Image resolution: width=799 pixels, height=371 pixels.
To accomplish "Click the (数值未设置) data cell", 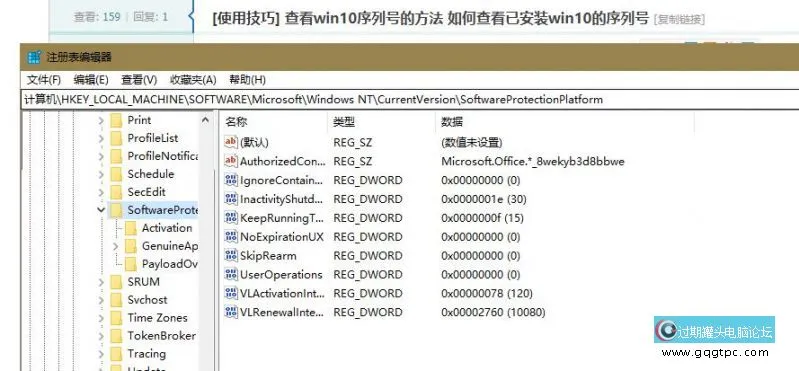I will tap(472, 142).
